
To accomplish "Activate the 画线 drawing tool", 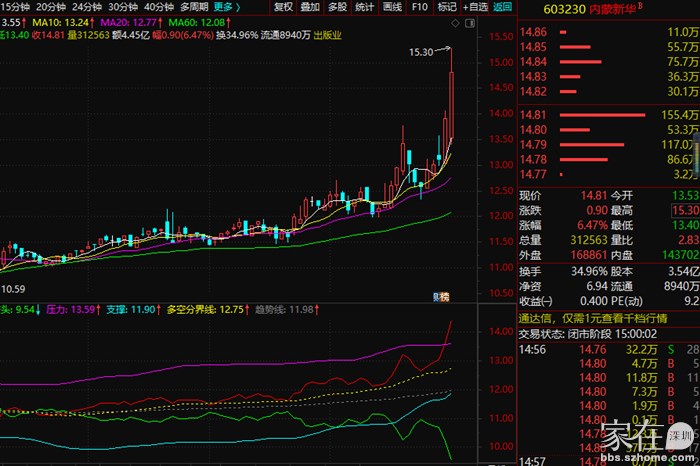I will (392, 6).
